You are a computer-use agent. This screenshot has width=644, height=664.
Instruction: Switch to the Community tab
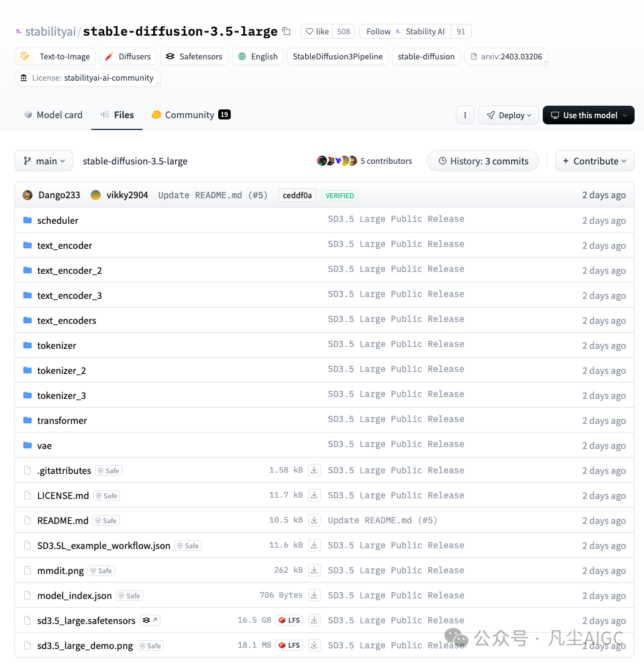(x=191, y=115)
